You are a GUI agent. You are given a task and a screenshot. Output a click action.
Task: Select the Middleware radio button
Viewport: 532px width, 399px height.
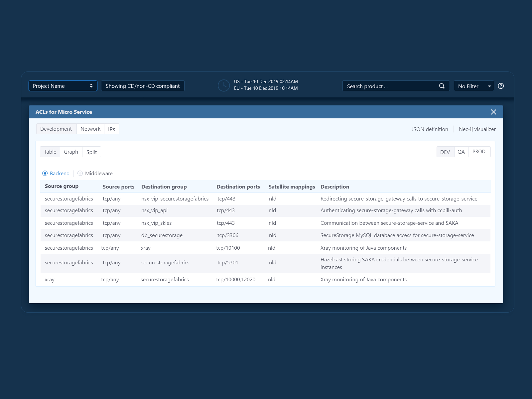pos(80,173)
